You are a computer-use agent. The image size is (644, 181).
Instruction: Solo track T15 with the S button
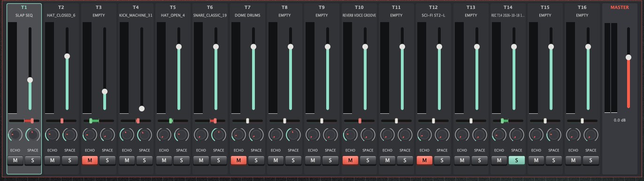click(553, 160)
